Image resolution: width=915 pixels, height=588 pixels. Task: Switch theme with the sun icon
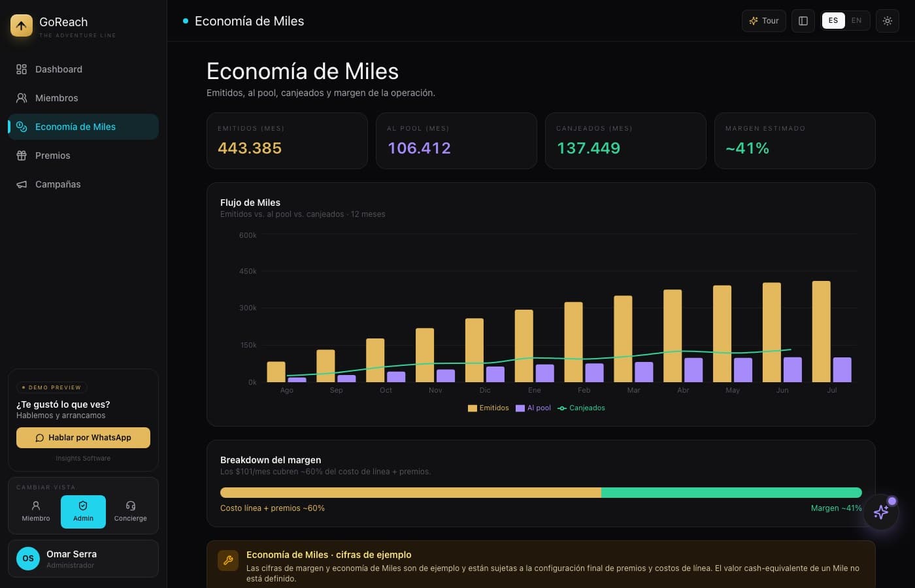pyautogui.click(x=888, y=21)
